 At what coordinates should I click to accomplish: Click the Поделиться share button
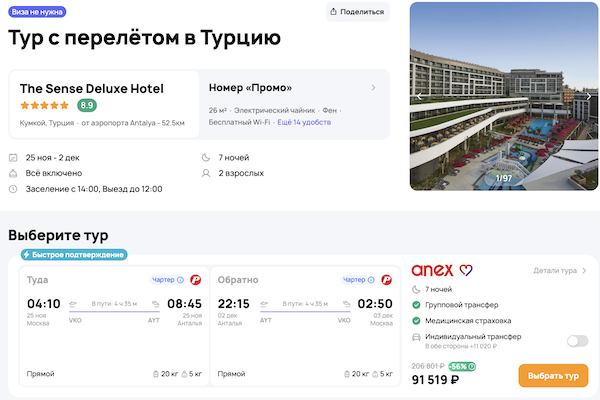pos(356,12)
